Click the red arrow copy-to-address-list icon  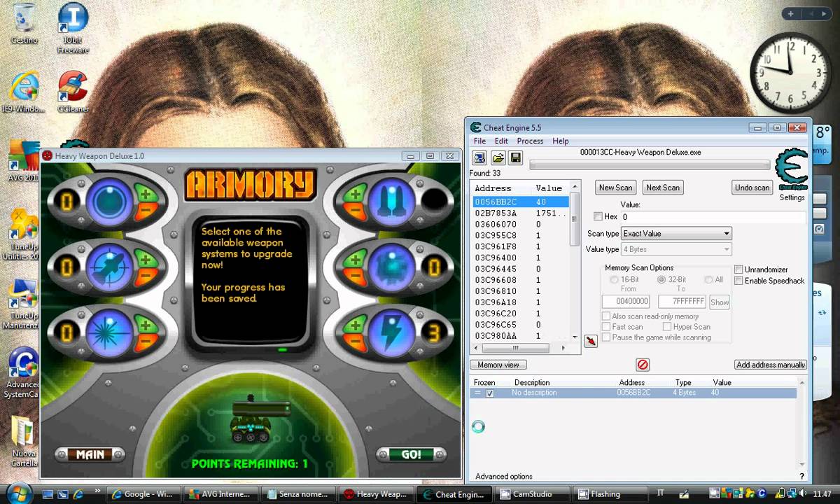[x=591, y=341]
